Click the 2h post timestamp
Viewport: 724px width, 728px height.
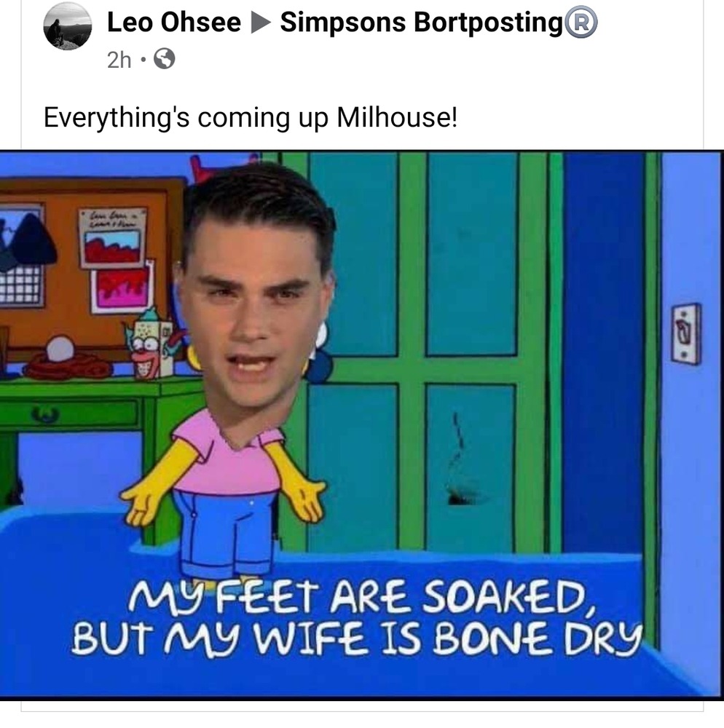[x=119, y=60]
